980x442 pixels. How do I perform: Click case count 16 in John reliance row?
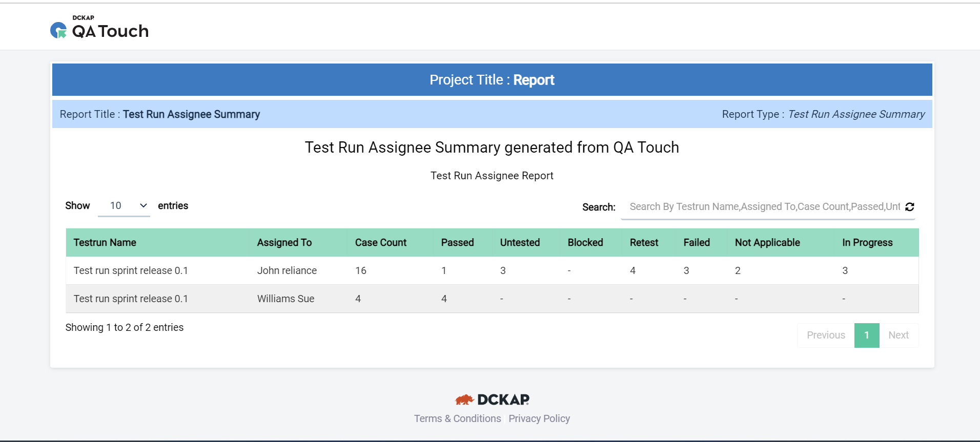[361, 271]
